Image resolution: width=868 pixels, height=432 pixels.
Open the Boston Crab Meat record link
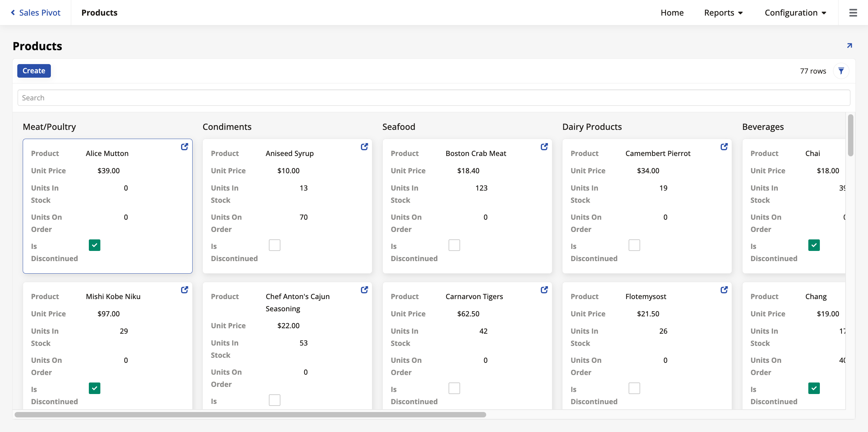coord(544,146)
